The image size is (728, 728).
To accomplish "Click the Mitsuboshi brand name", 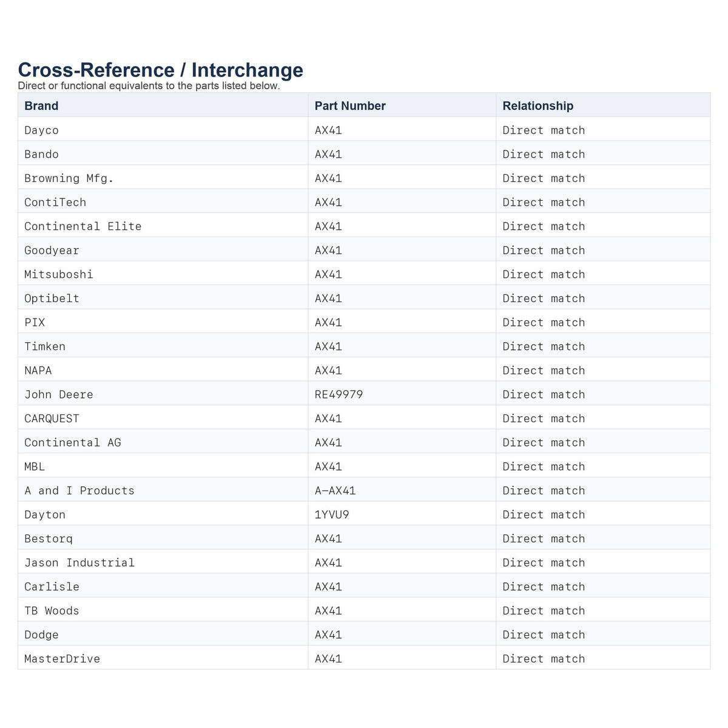I will coord(59,274).
